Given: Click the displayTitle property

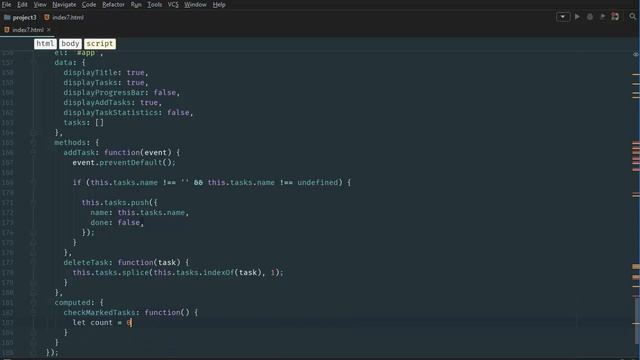Looking at the screenshot, I should click(90, 73).
